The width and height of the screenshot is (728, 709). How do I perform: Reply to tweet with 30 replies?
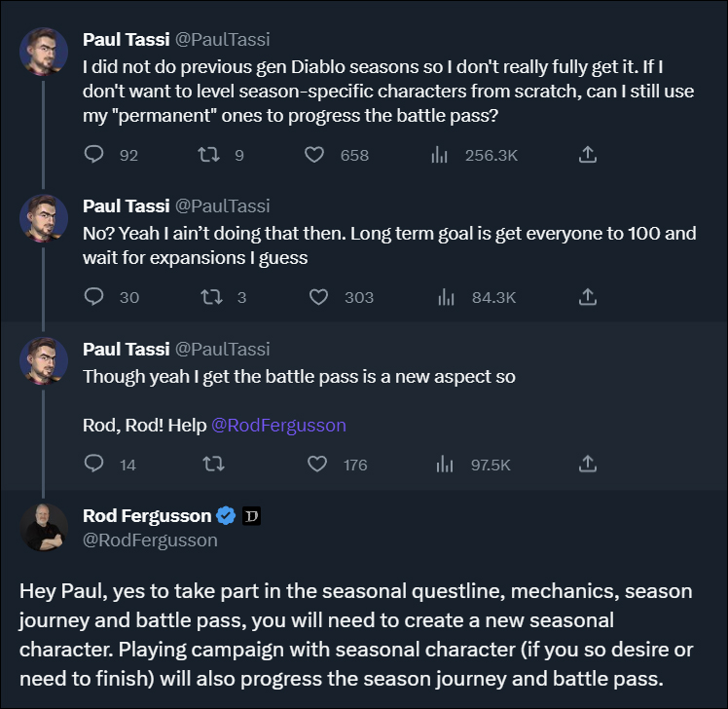[94, 297]
